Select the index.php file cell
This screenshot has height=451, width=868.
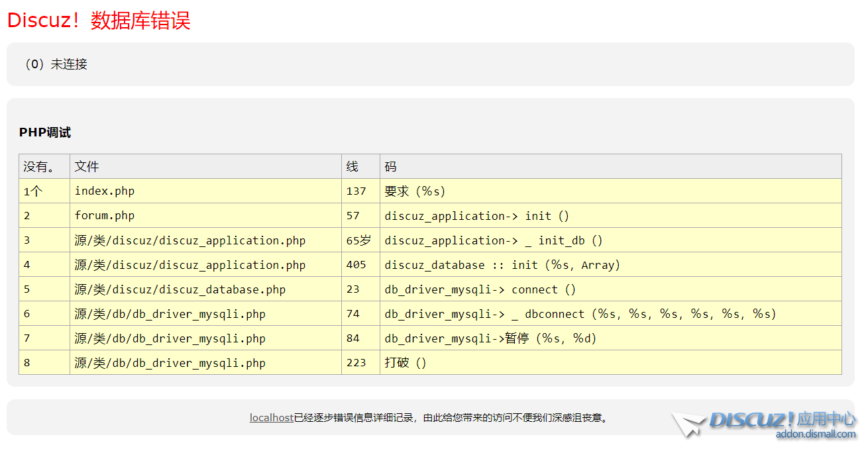tap(105, 191)
